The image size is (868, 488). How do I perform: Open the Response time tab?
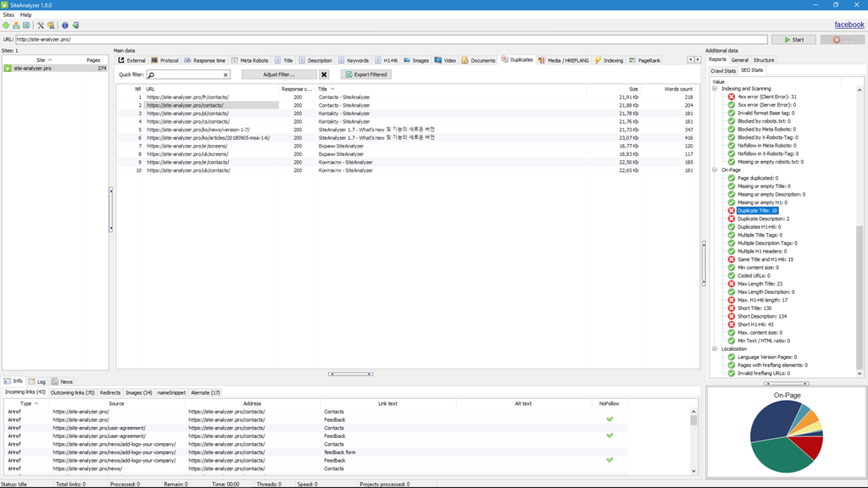[x=205, y=60]
